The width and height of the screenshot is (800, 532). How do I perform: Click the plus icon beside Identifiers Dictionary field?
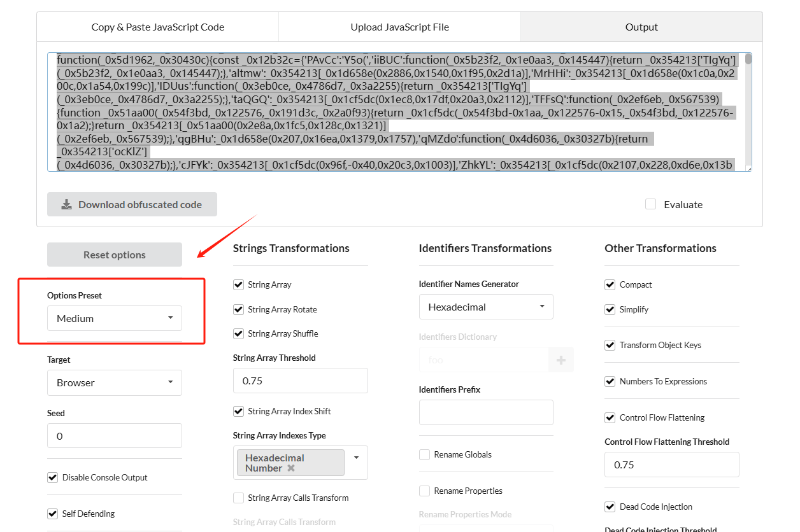(561, 360)
